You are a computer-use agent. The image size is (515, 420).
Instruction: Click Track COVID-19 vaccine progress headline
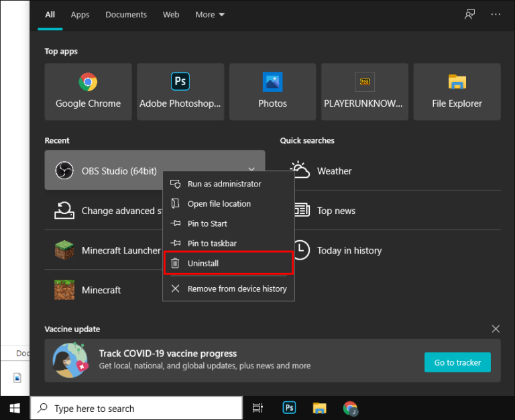coord(168,354)
